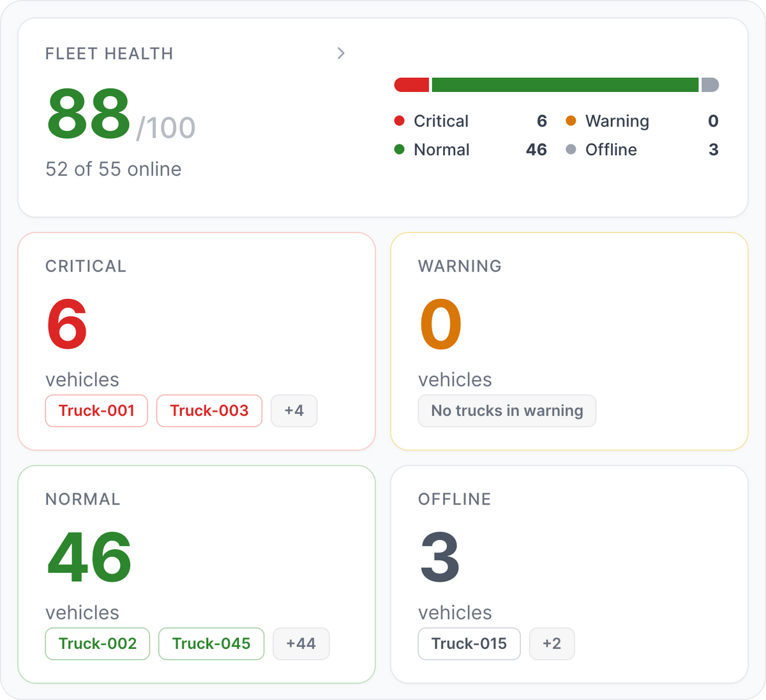Click the large green 46 count
766x700 pixels.
[89, 558]
